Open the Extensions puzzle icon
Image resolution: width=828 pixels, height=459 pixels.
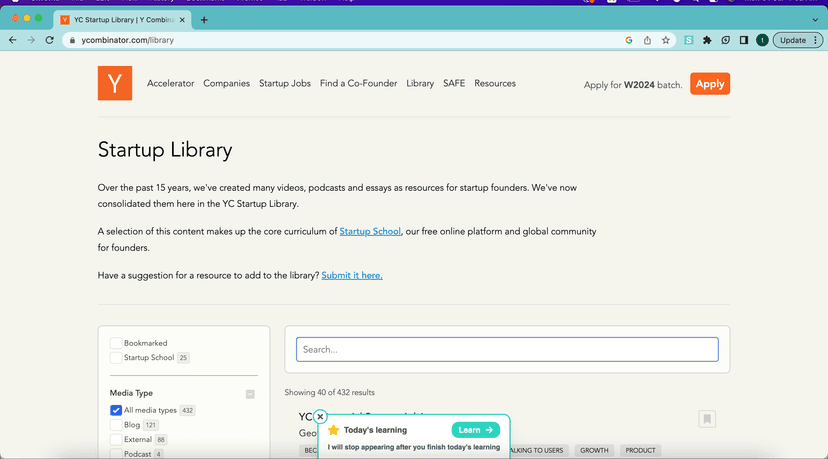click(x=707, y=40)
